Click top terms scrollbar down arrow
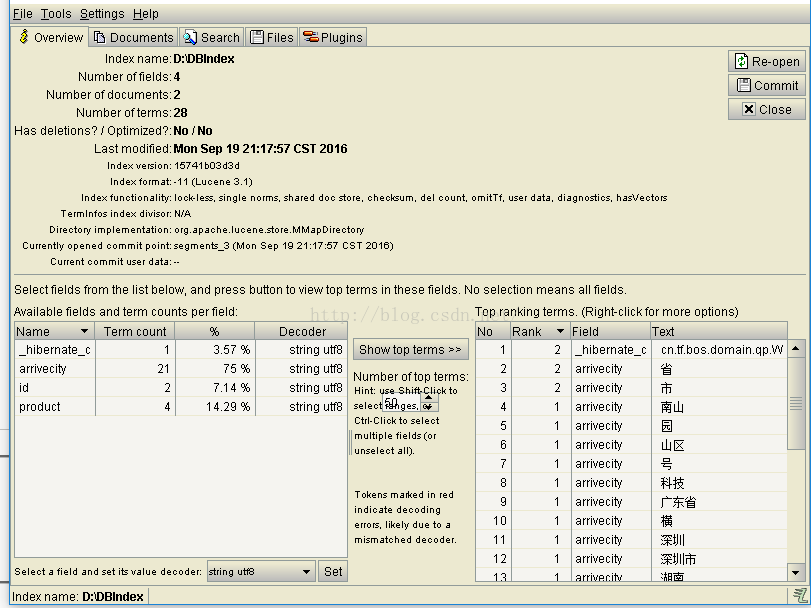The width and height of the screenshot is (811, 608). point(795,572)
